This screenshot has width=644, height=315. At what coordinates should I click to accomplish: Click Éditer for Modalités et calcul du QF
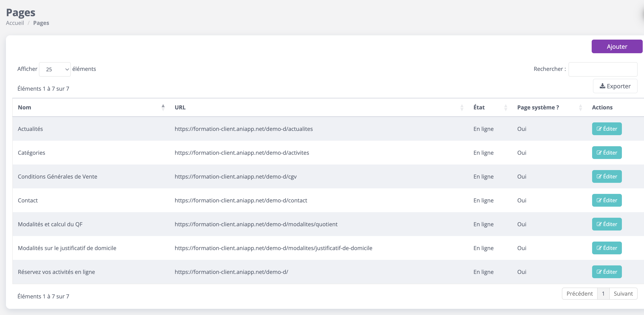tap(607, 224)
